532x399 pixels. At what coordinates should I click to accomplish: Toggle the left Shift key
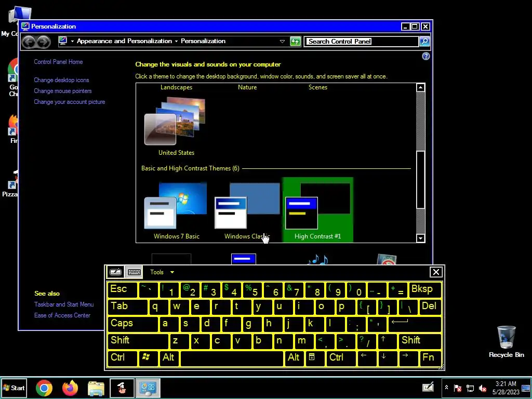tap(138, 341)
